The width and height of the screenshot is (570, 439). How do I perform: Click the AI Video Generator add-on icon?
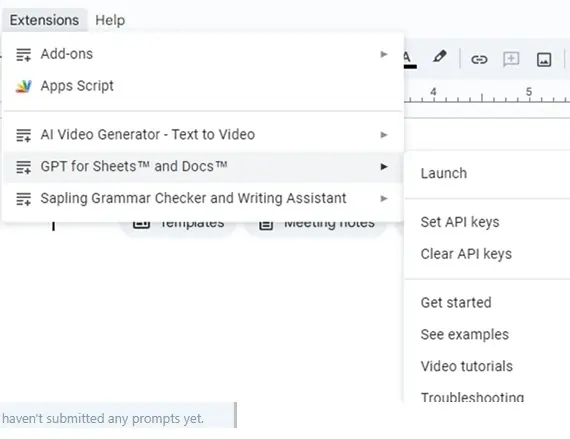point(24,135)
